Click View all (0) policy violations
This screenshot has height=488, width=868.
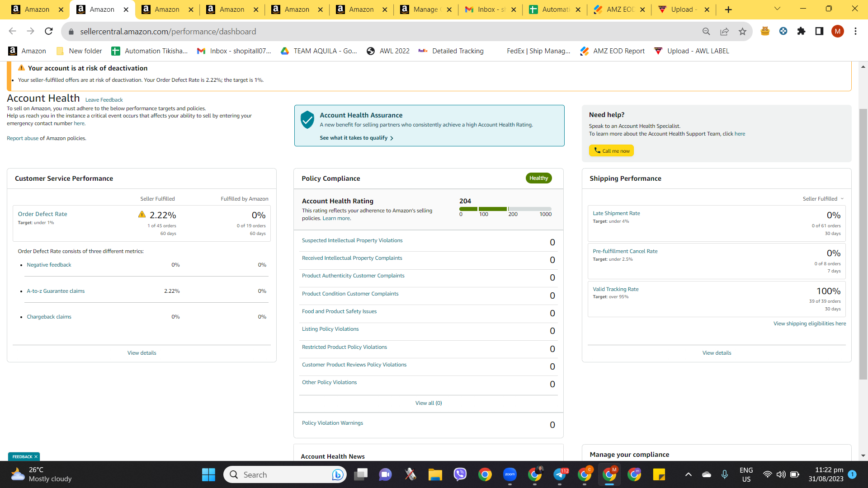pyautogui.click(x=429, y=403)
